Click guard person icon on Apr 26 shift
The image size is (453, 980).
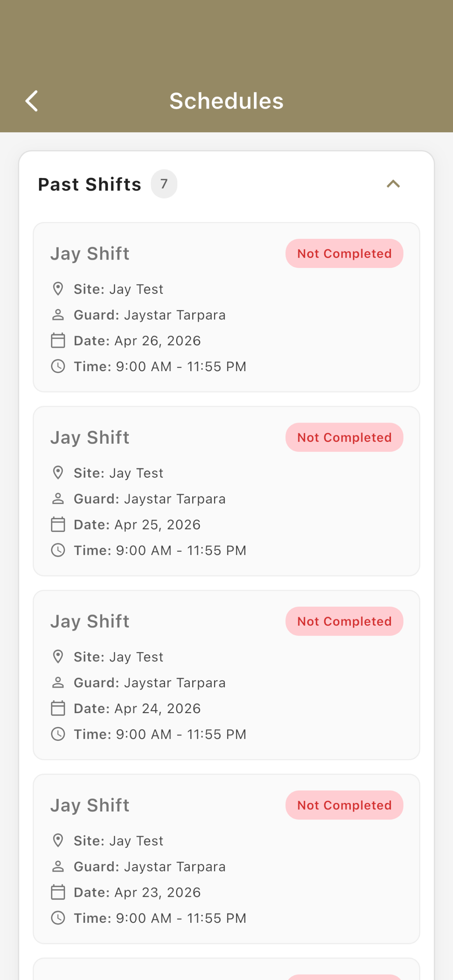(x=58, y=315)
